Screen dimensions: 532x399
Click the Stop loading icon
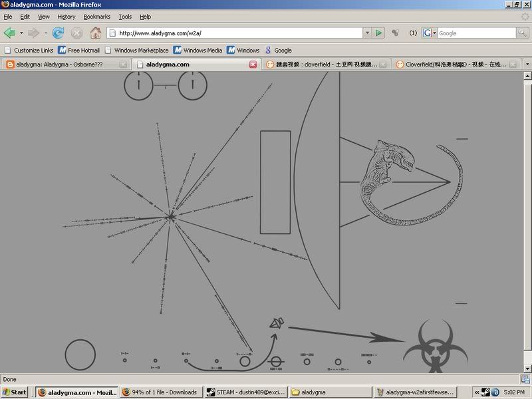(x=76, y=33)
